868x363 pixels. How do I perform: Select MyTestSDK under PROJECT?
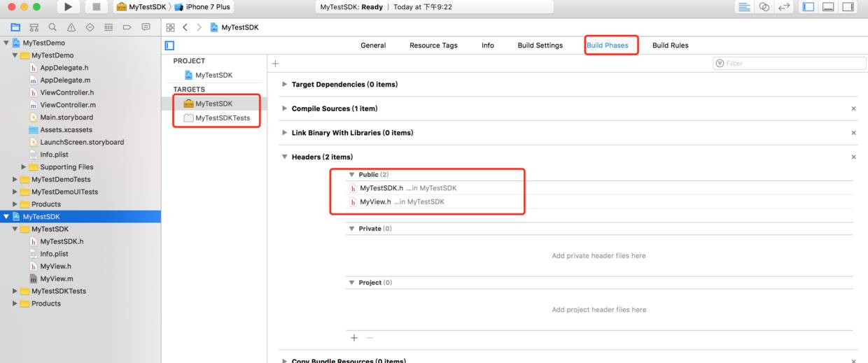pyautogui.click(x=213, y=75)
